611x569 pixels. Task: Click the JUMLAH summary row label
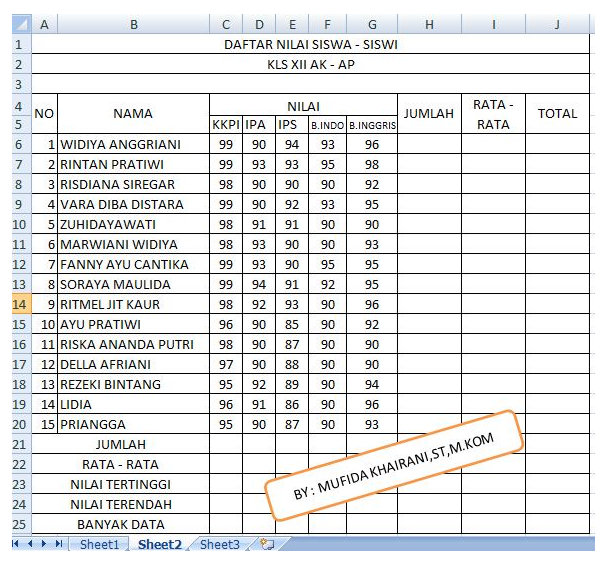(x=120, y=444)
